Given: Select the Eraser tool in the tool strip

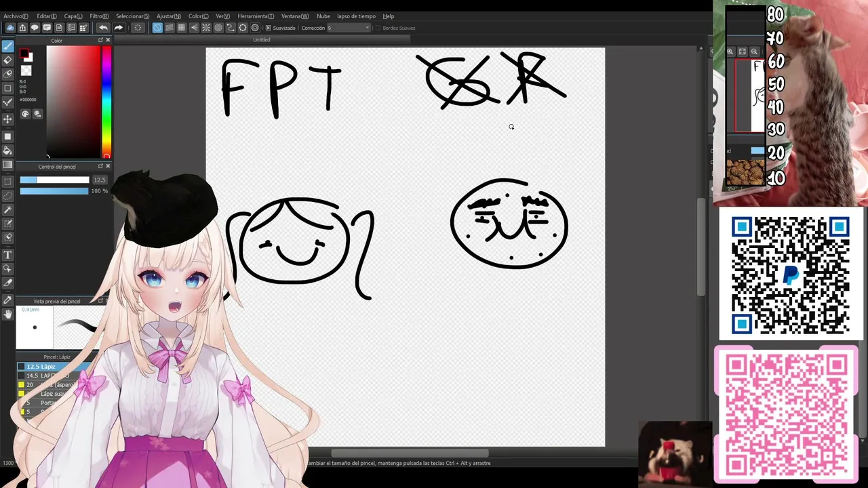Looking at the screenshot, I should point(7,60).
